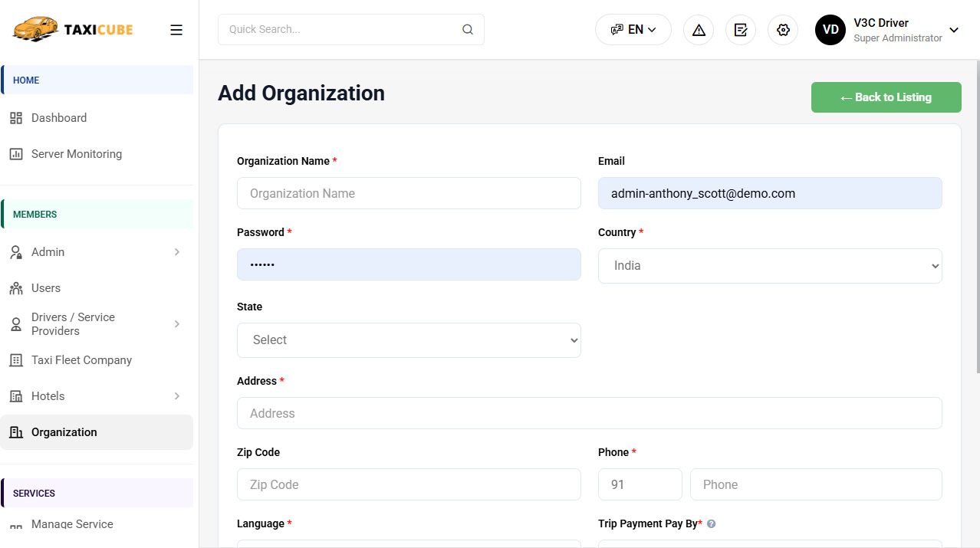This screenshot has width=980, height=548.
Task: Focus the Organization Name field
Action: (409, 193)
